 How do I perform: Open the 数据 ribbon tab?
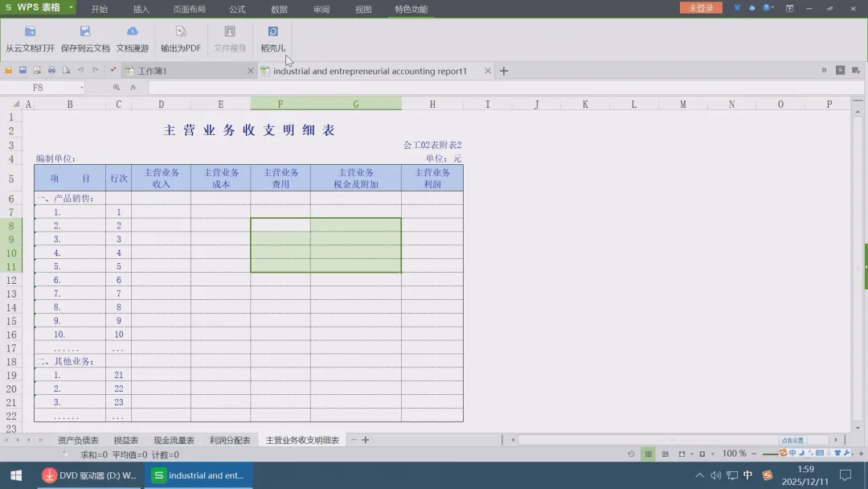pos(279,10)
